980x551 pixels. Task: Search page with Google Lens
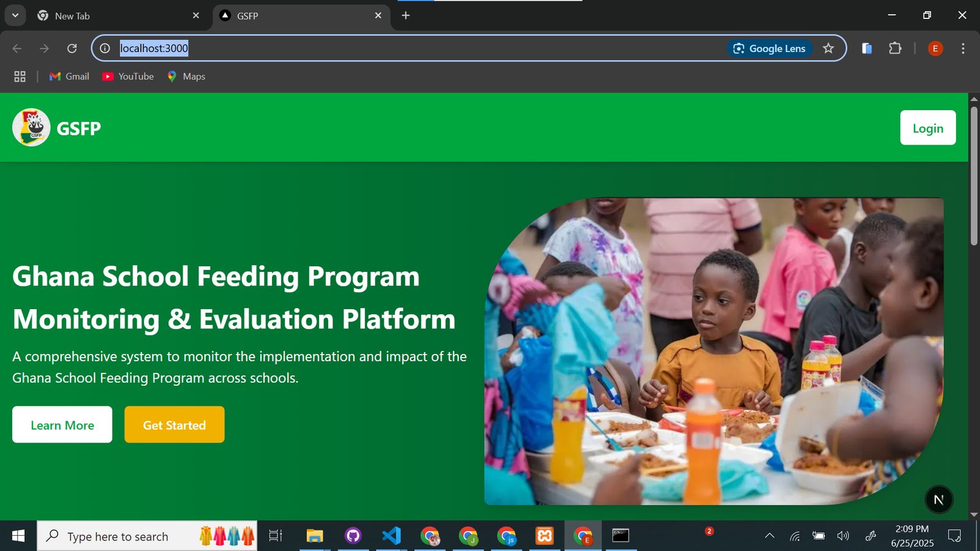click(x=770, y=48)
